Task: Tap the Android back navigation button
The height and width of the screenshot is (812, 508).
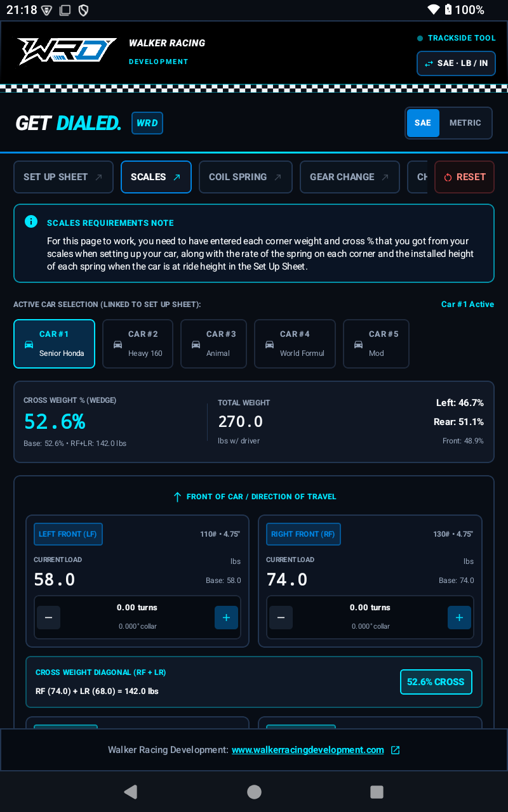Action: click(131, 792)
